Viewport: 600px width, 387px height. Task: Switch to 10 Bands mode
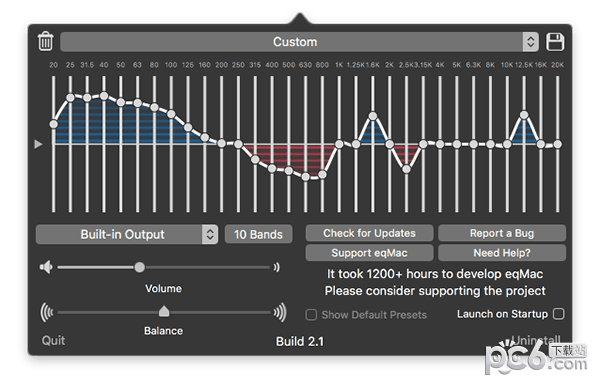[258, 234]
